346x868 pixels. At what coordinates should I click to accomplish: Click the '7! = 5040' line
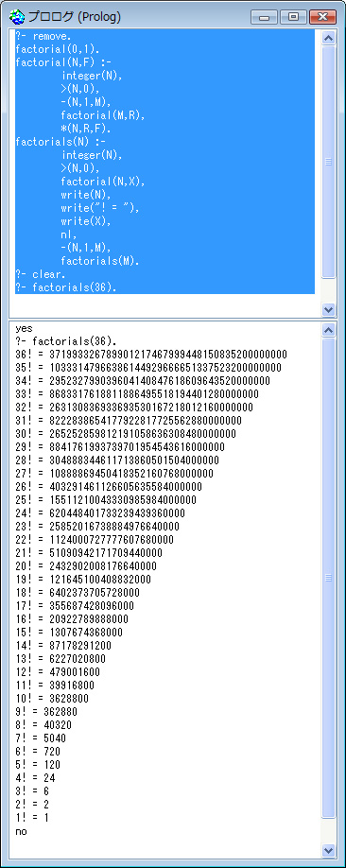tap(42, 738)
